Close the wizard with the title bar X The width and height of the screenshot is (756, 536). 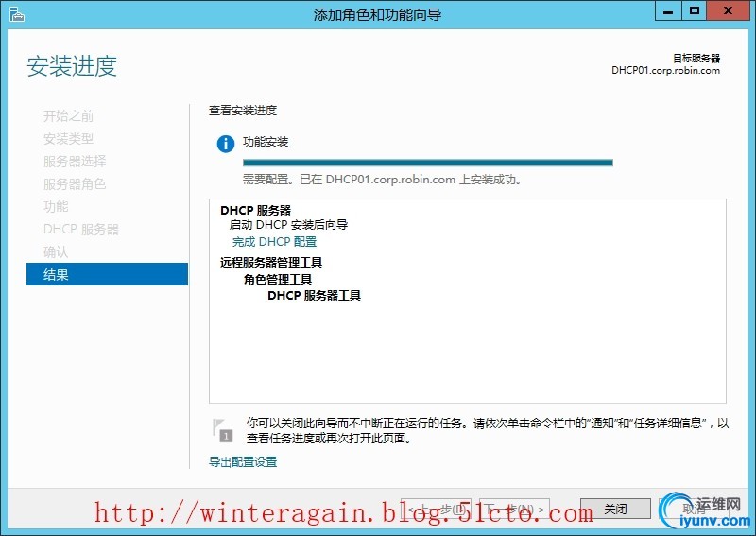coord(728,11)
